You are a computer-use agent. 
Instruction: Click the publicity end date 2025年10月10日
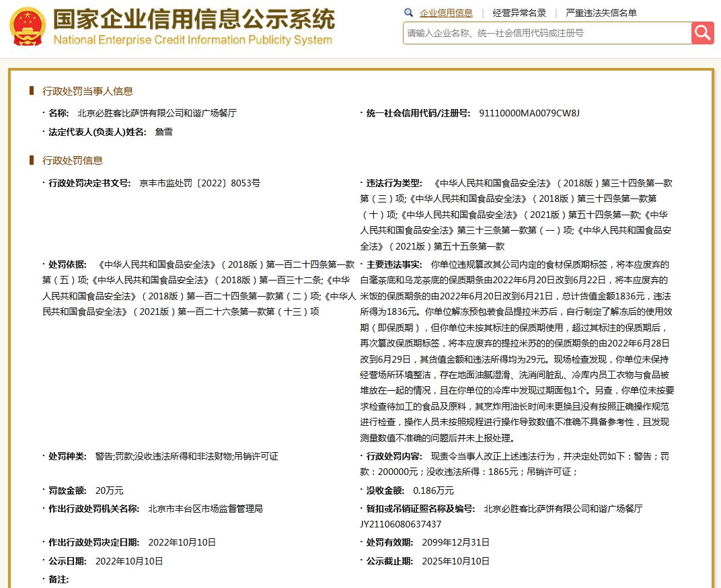tap(455, 561)
